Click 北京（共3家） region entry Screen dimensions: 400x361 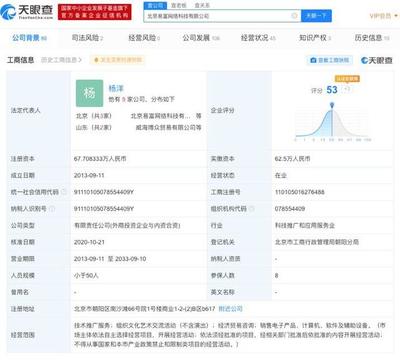coord(94,116)
